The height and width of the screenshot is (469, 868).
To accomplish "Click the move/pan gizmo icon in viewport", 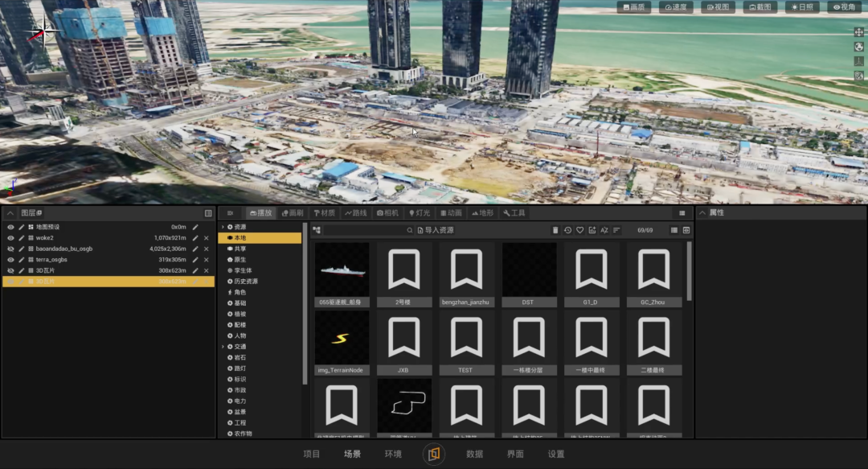I will click(x=858, y=32).
